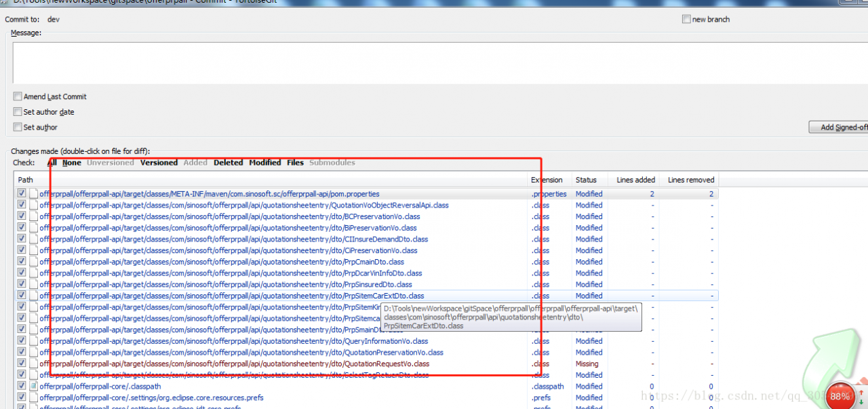Click the file icon for offerprpall-core/.classpath
Screen dimensions: 868x409
[33, 386]
